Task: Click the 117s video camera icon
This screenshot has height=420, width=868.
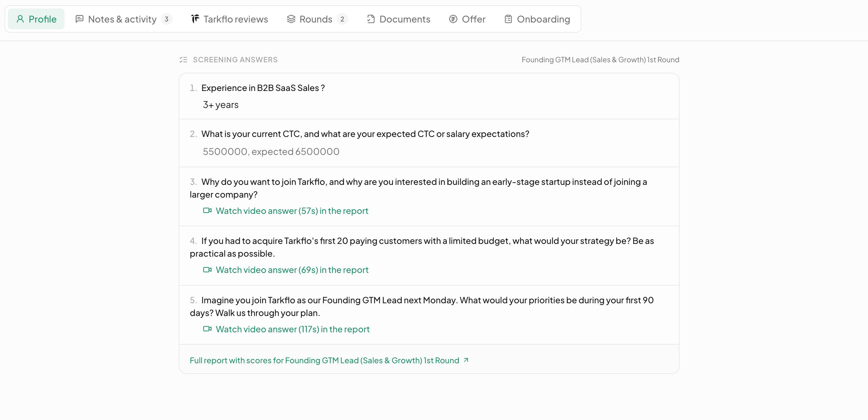Action: 207,329
